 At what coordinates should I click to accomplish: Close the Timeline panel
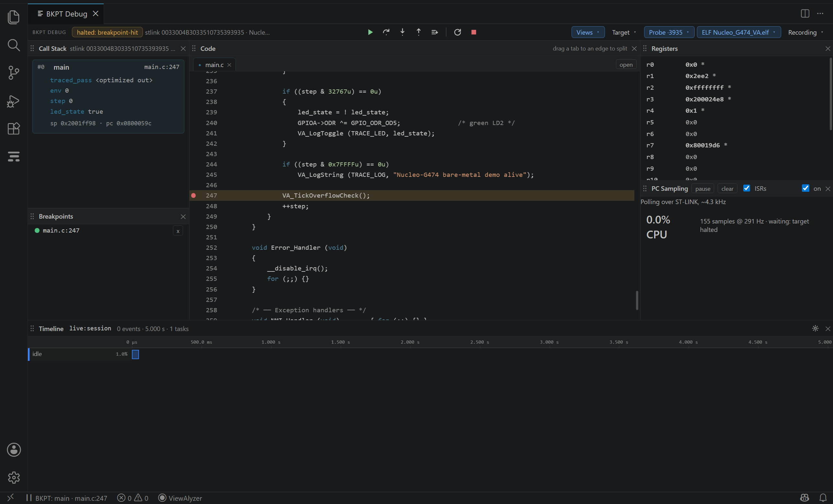pos(828,328)
